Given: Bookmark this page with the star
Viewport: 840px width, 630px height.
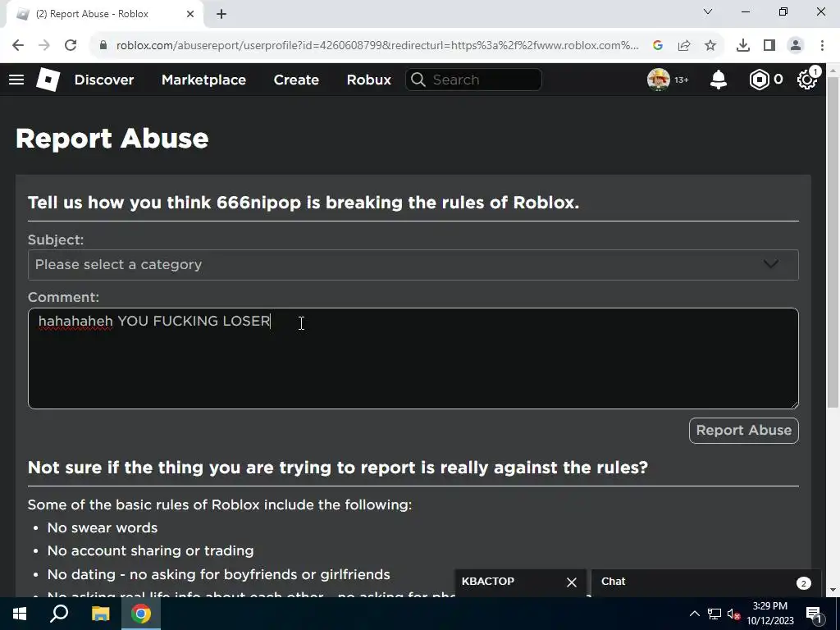Looking at the screenshot, I should coord(710,46).
